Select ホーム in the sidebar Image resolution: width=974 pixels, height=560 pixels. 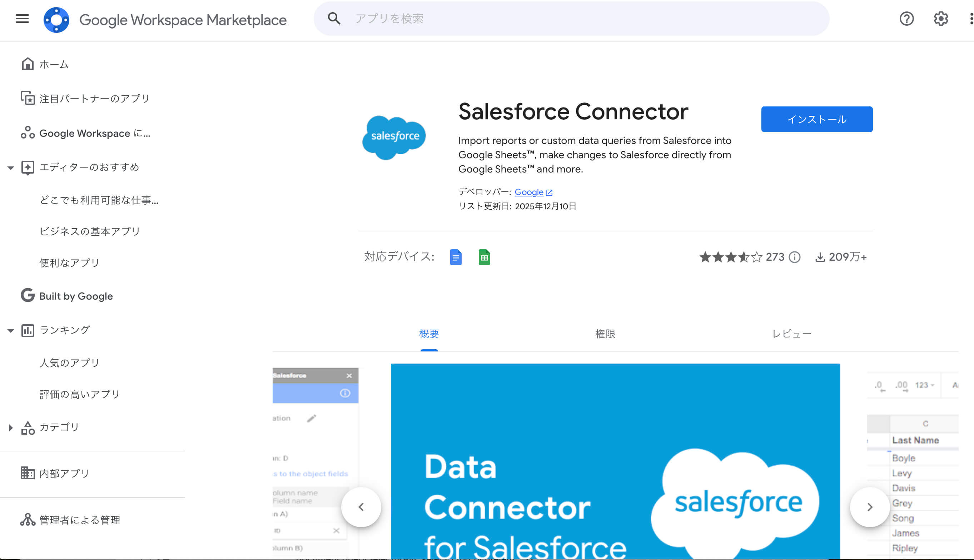[x=54, y=64]
